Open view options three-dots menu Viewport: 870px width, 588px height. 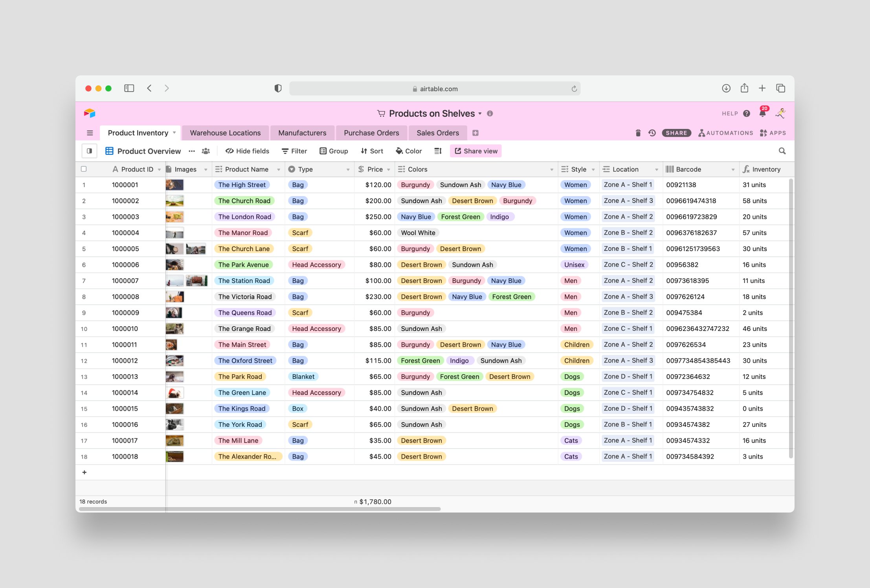click(x=192, y=151)
